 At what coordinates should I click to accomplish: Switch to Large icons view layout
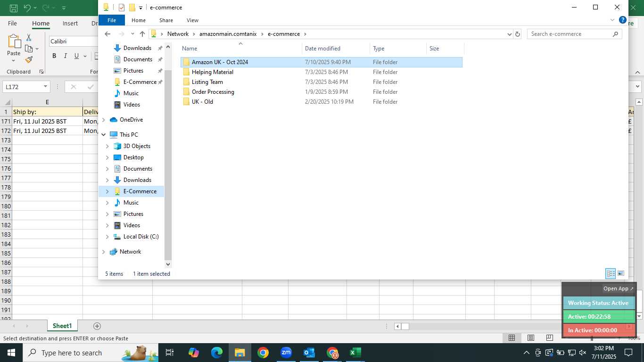621,273
